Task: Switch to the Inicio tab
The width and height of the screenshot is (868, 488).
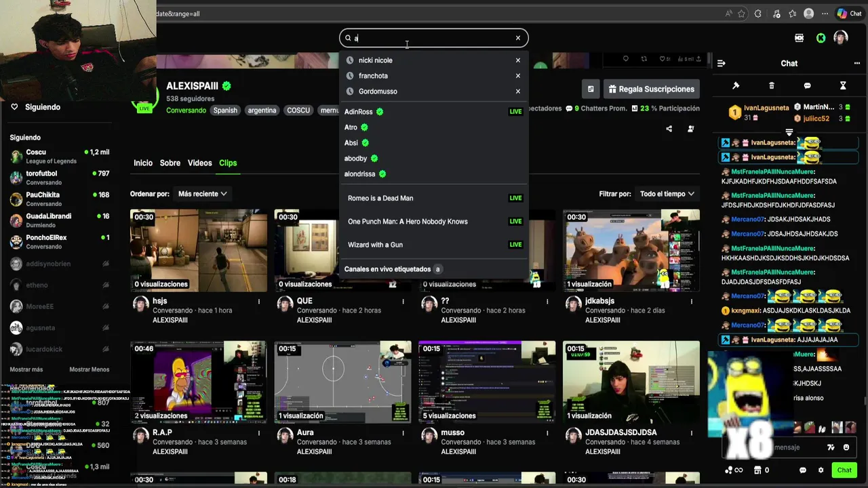Action: [143, 163]
